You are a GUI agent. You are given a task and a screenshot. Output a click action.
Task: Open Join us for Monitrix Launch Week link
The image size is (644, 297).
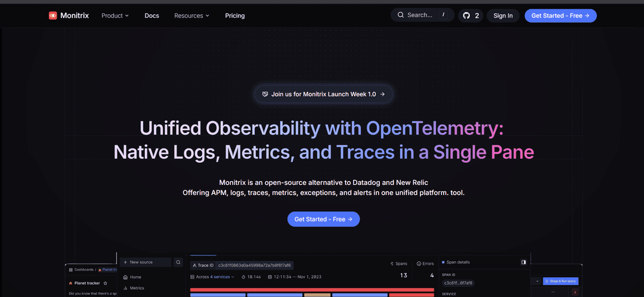[x=324, y=94]
